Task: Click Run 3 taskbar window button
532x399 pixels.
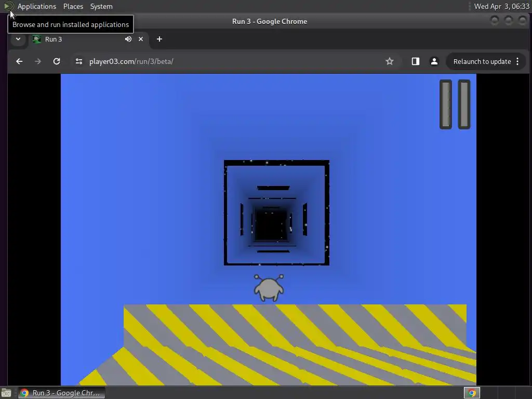Action: tap(61, 393)
